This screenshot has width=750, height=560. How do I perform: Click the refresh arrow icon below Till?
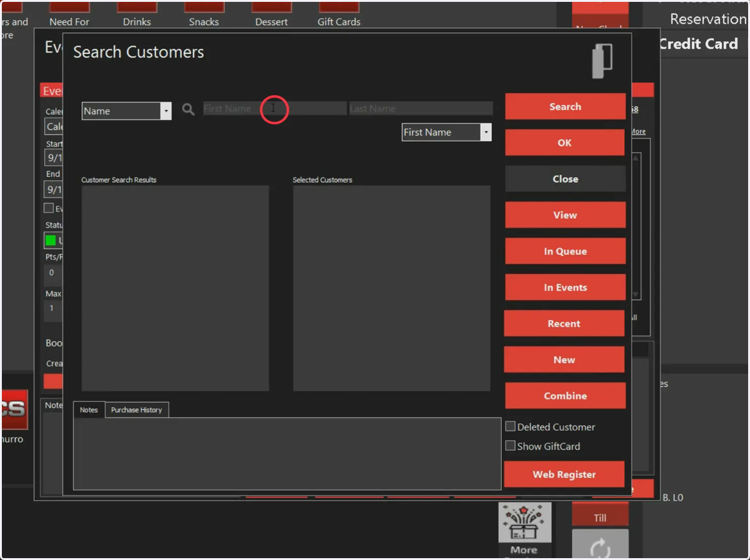(600, 544)
